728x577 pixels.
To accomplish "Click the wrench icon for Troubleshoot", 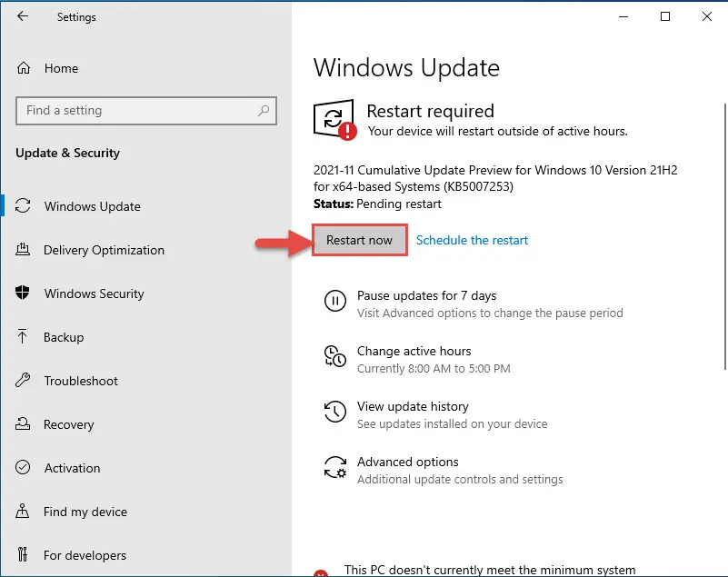I will [x=23, y=380].
